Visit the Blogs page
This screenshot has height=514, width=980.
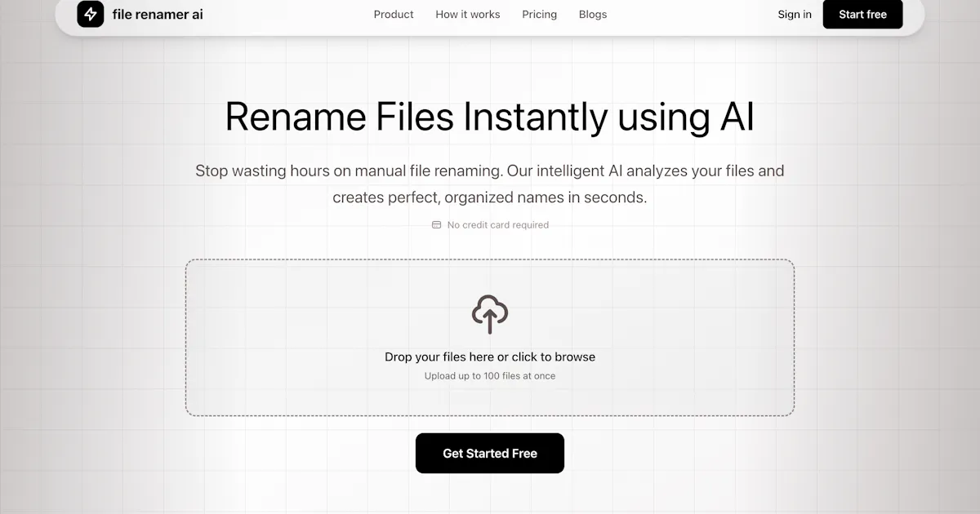593,15
